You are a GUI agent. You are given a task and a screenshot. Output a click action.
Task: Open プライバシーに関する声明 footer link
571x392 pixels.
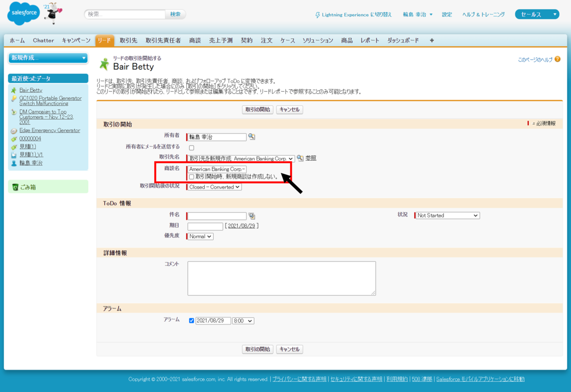[299, 379]
